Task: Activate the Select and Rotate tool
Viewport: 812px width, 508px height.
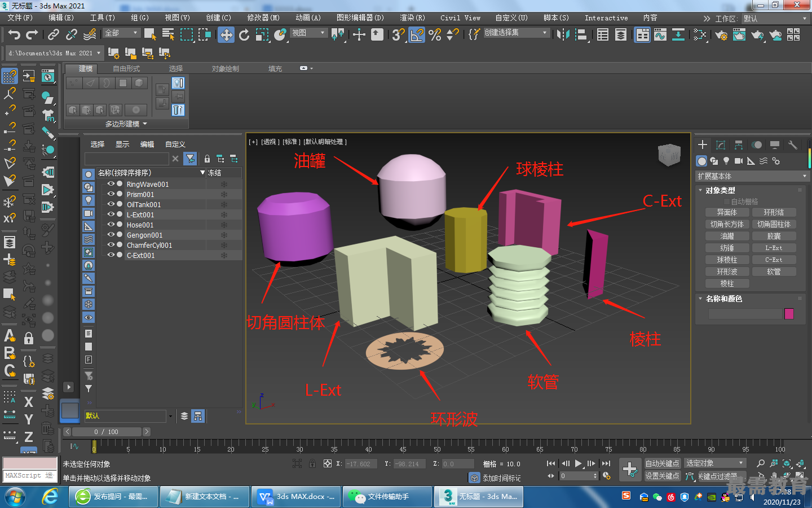Action: [244, 35]
